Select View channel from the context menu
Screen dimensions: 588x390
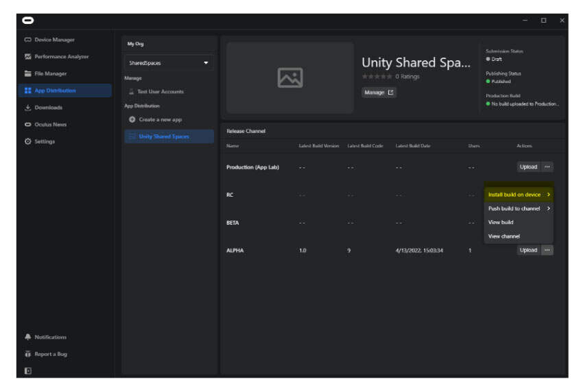tap(504, 236)
